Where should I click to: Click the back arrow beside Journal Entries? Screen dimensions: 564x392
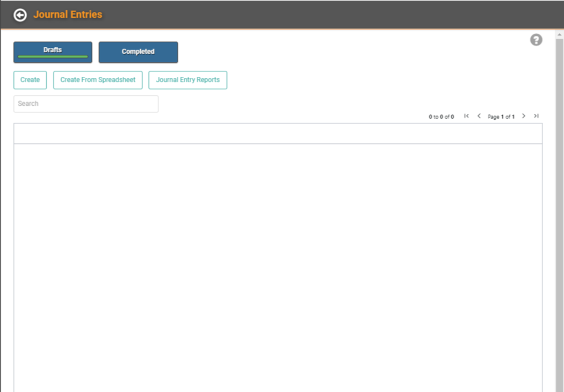[x=20, y=15]
